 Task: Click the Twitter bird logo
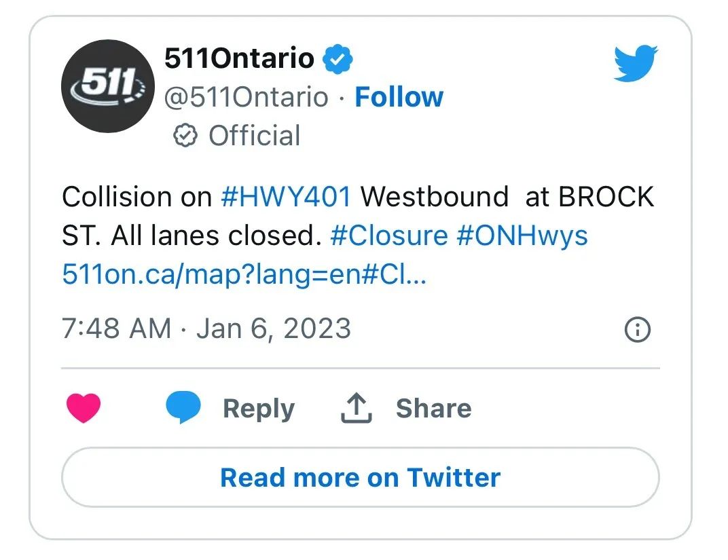[635, 63]
